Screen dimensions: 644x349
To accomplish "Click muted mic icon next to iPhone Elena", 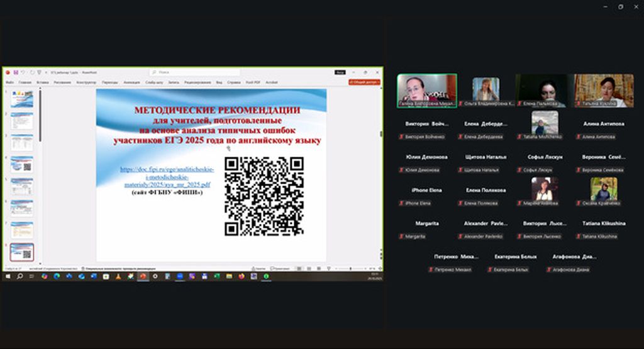I will (401, 203).
